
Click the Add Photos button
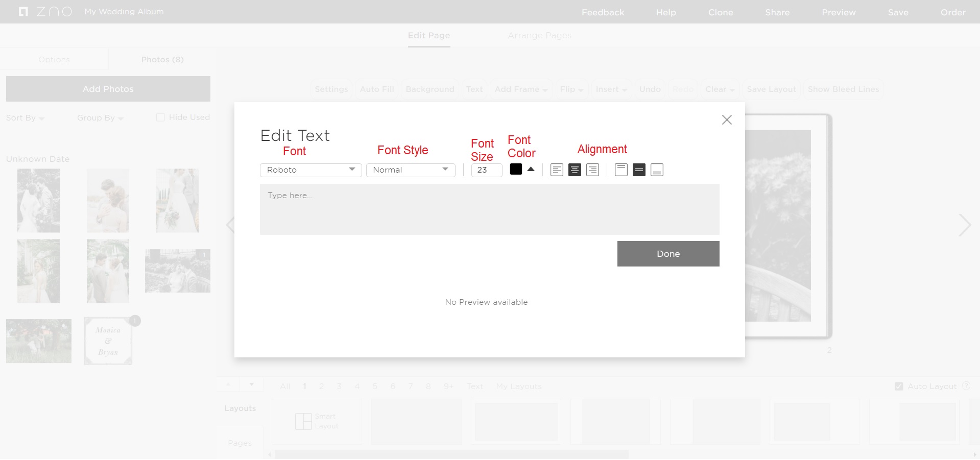108,89
